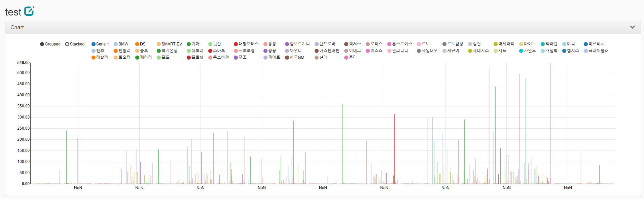This screenshot has height=199, width=644.
Task: Toggle the 캠시스 legend series
Action: tap(571, 51)
